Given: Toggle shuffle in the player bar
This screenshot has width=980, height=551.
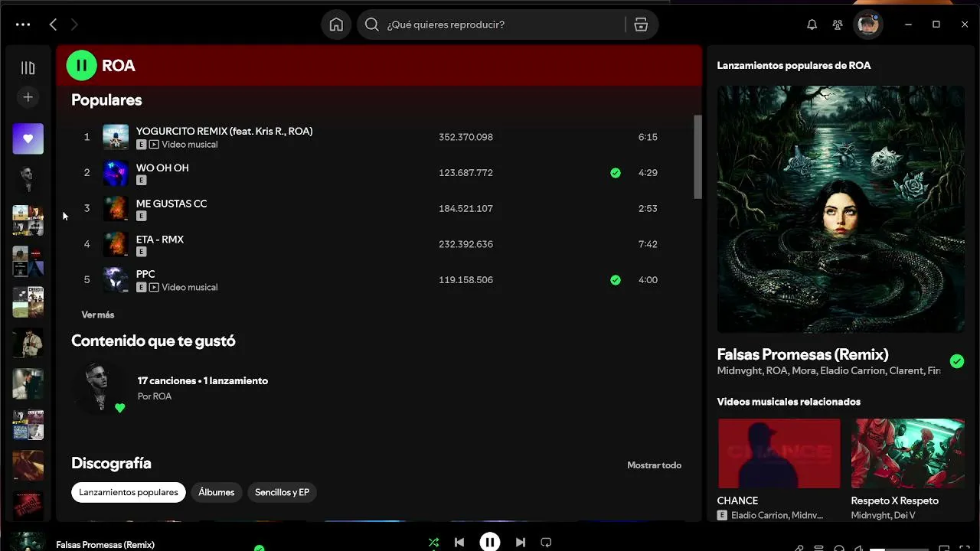Looking at the screenshot, I should tap(433, 542).
